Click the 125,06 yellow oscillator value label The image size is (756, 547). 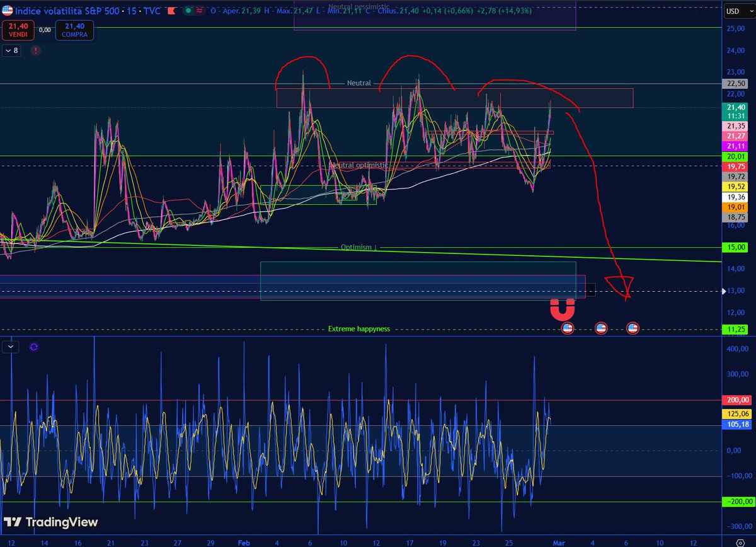tap(736, 414)
